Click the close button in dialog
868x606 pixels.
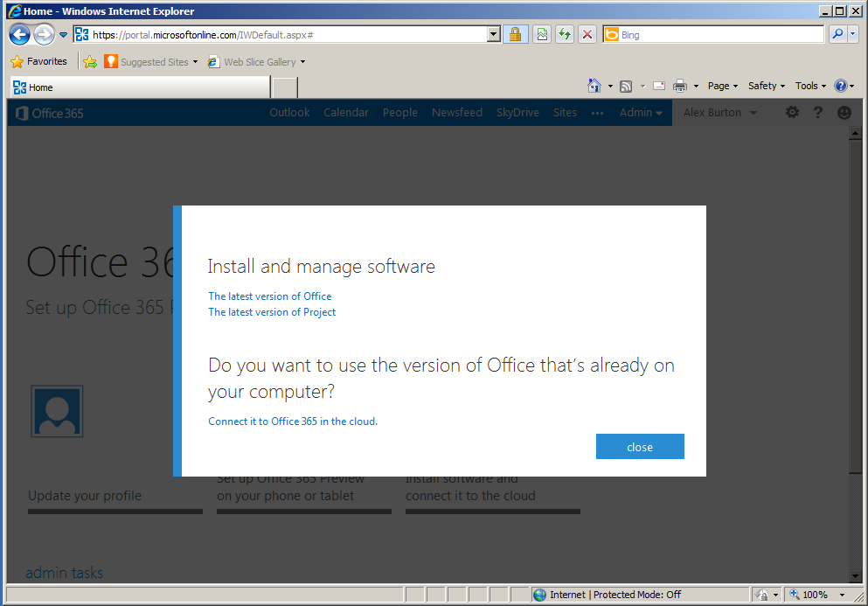pos(640,447)
